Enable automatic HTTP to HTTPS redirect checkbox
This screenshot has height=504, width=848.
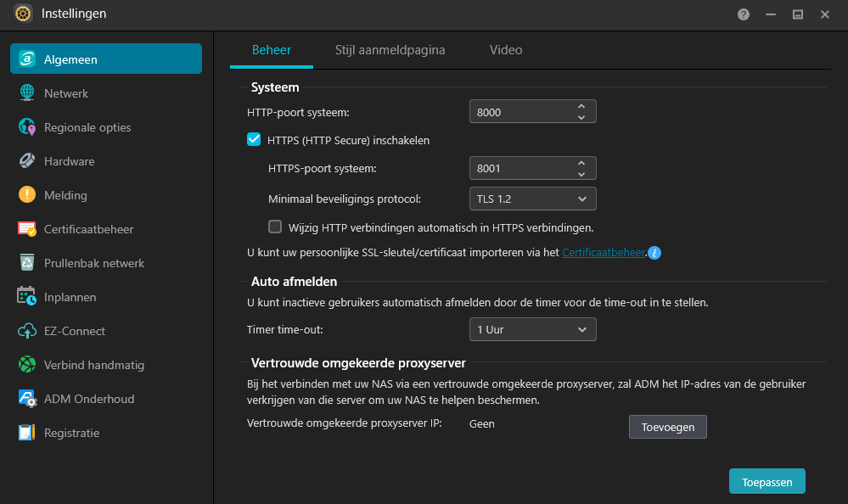click(275, 227)
